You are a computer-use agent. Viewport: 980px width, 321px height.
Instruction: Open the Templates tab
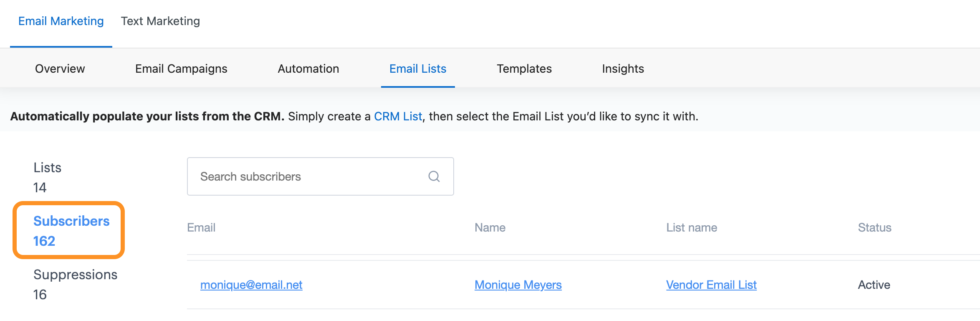pos(524,69)
